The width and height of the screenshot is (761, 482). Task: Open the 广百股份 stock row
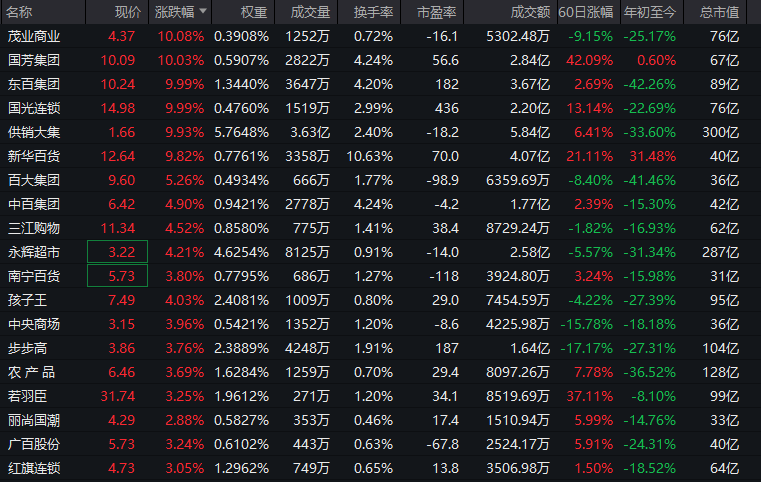click(380, 444)
